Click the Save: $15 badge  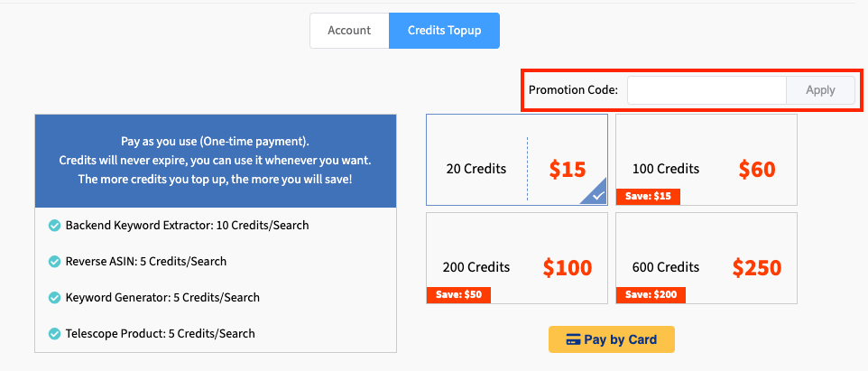coord(648,197)
